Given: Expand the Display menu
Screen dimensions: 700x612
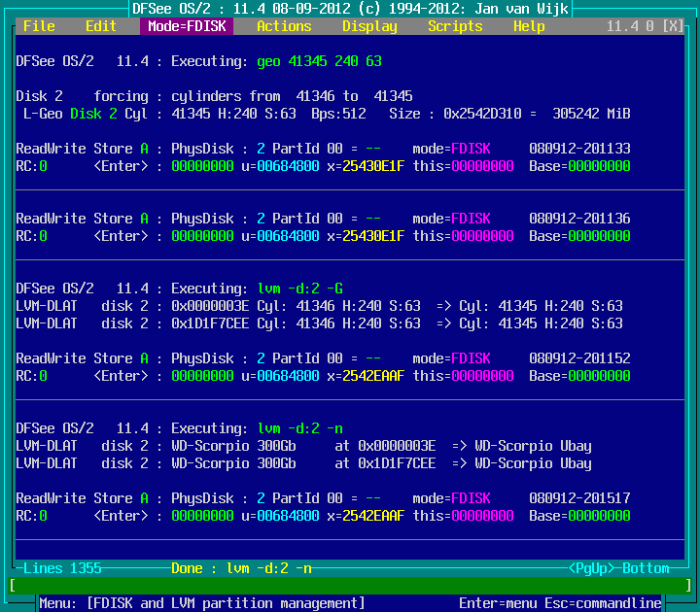Looking at the screenshot, I should (x=369, y=26).
